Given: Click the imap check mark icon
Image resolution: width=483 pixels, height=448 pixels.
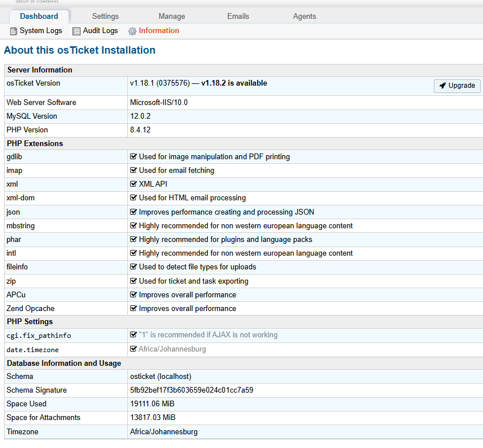Looking at the screenshot, I should click(x=133, y=170).
